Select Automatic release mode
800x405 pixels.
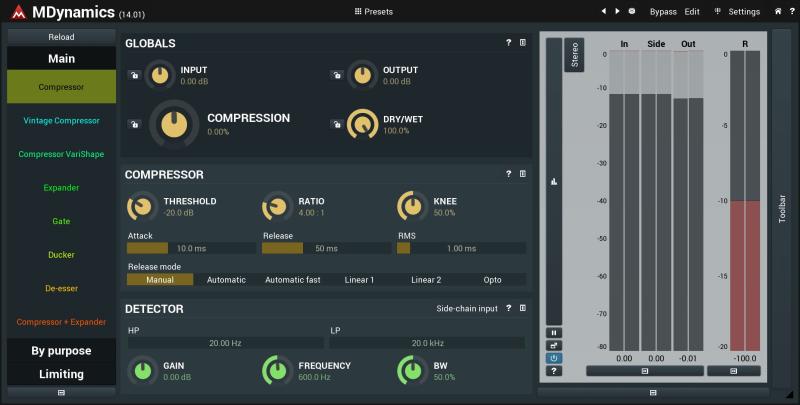[x=226, y=280]
